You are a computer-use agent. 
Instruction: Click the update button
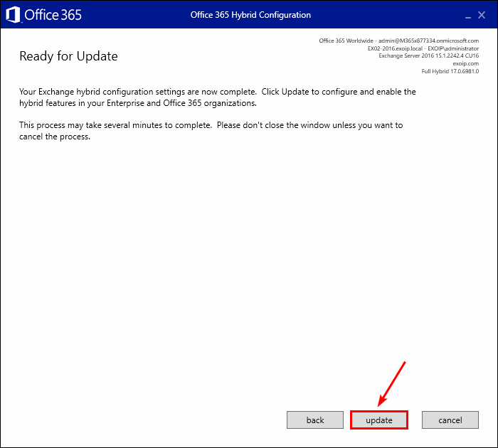pyautogui.click(x=379, y=420)
